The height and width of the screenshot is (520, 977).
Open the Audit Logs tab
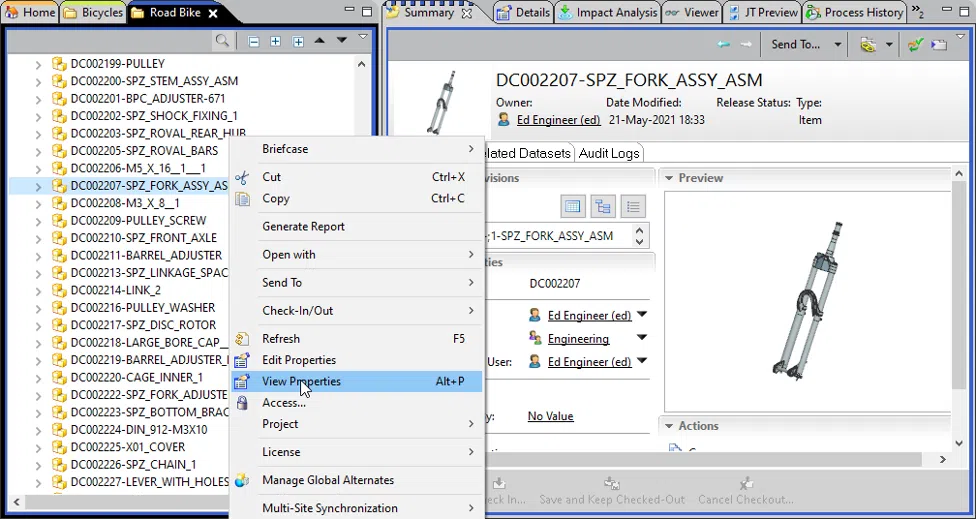click(x=609, y=153)
